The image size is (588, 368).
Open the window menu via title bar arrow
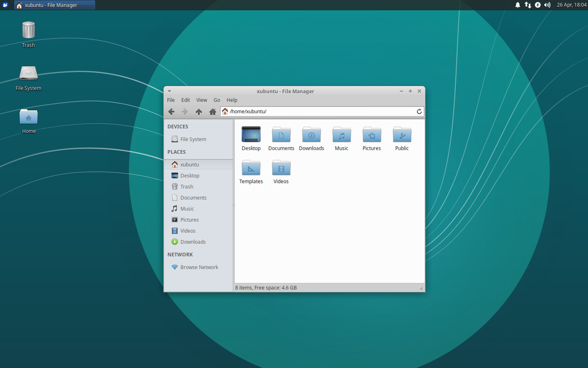point(169,91)
